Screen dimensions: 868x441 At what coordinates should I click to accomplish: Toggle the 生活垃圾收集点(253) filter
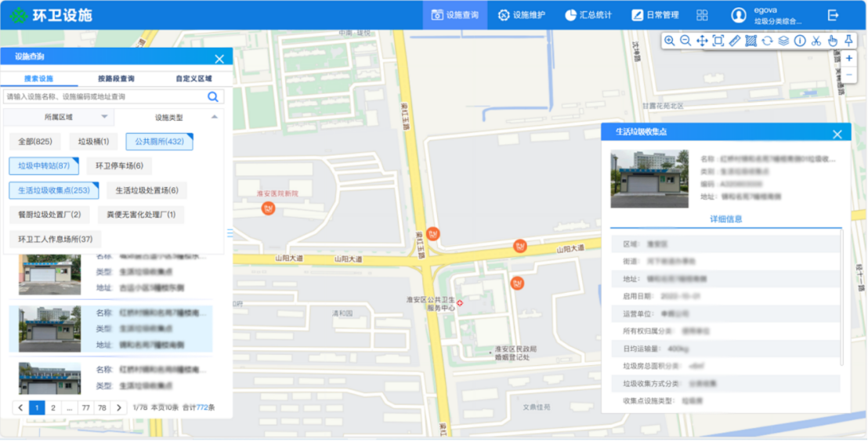(54, 190)
